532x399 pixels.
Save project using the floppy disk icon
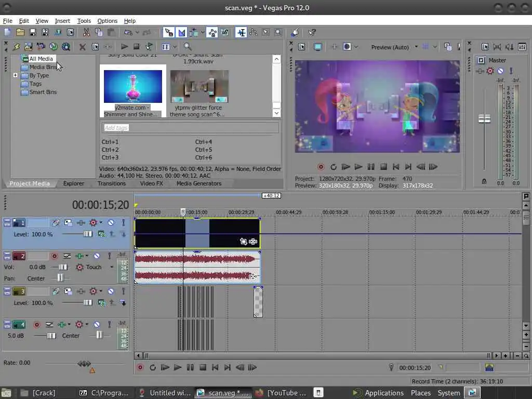coord(33,33)
